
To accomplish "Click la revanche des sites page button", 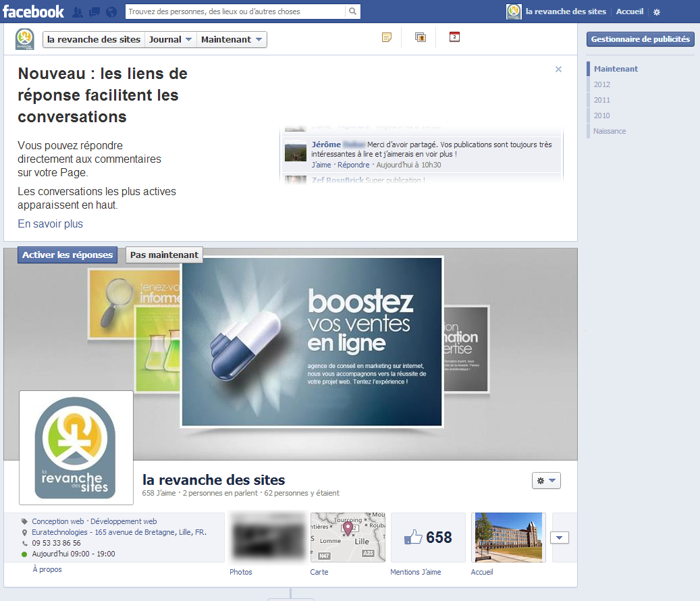I will [94, 39].
